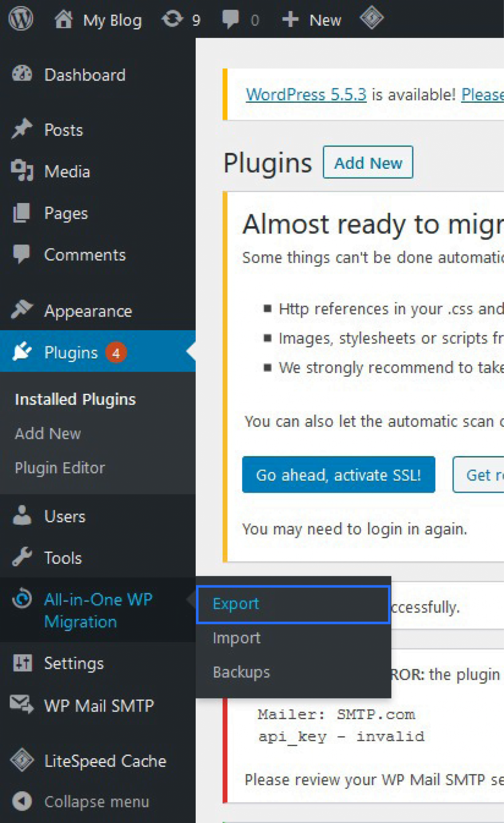Image resolution: width=504 pixels, height=823 pixels.
Task: Click Add New button beside Plugins heading
Action: click(x=368, y=162)
